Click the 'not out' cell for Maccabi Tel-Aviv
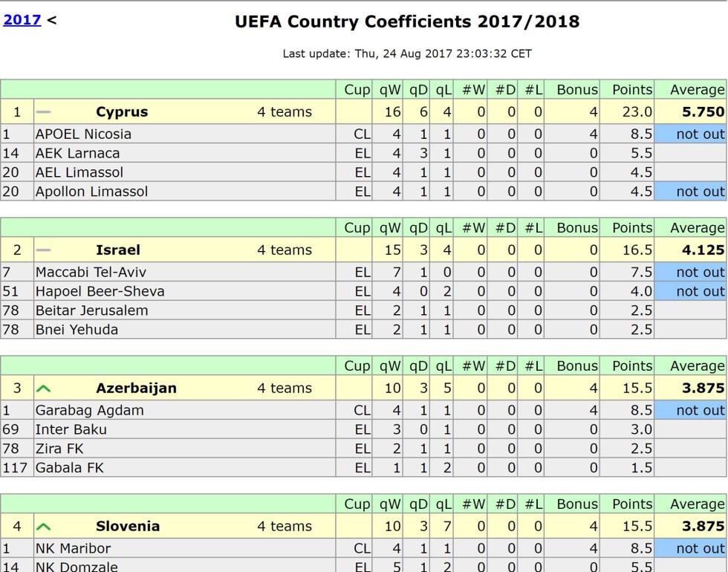728x572 pixels. [690, 272]
